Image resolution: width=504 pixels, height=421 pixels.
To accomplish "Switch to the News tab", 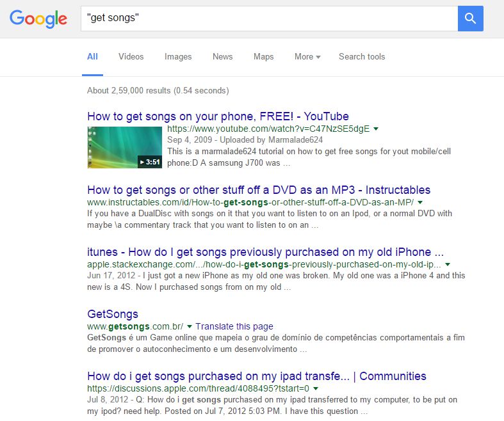I will tap(222, 57).
